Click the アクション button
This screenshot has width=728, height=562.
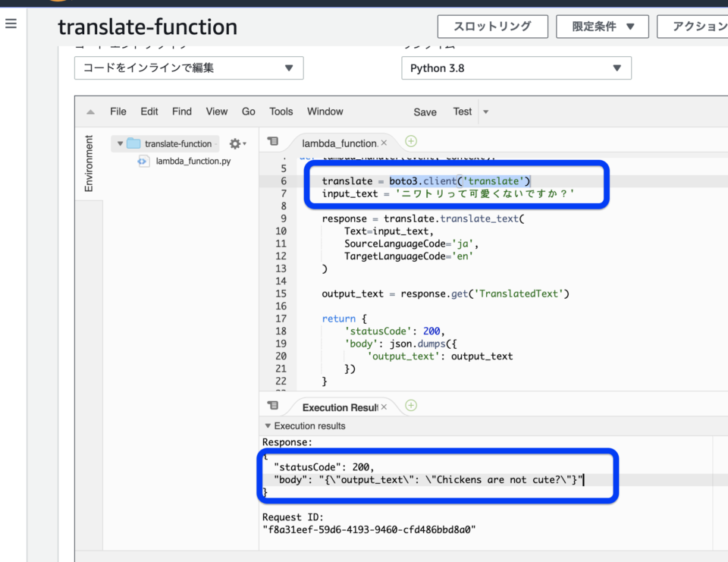click(692, 27)
